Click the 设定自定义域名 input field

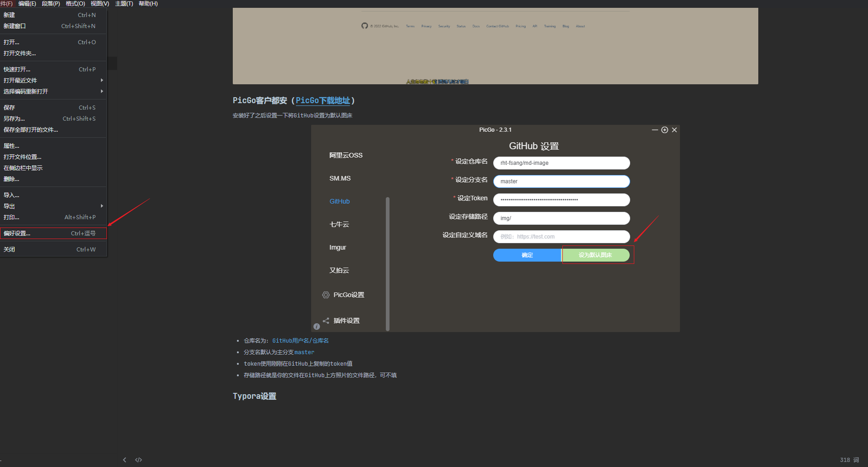pyautogui.click(x=561, y=237)
